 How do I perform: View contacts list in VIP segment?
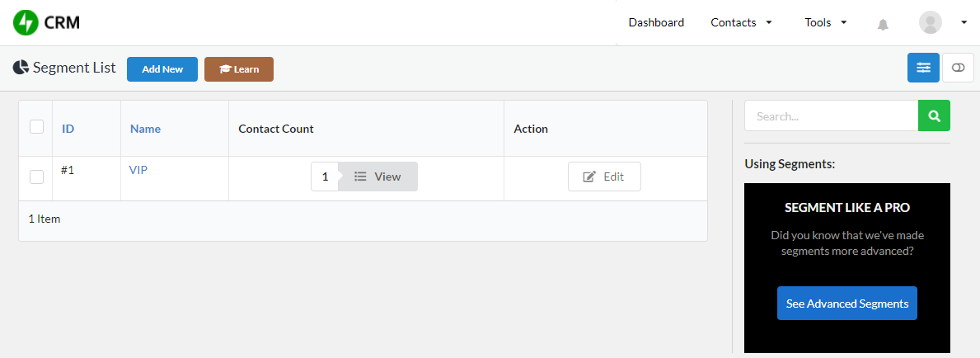[x=377, y=177]
